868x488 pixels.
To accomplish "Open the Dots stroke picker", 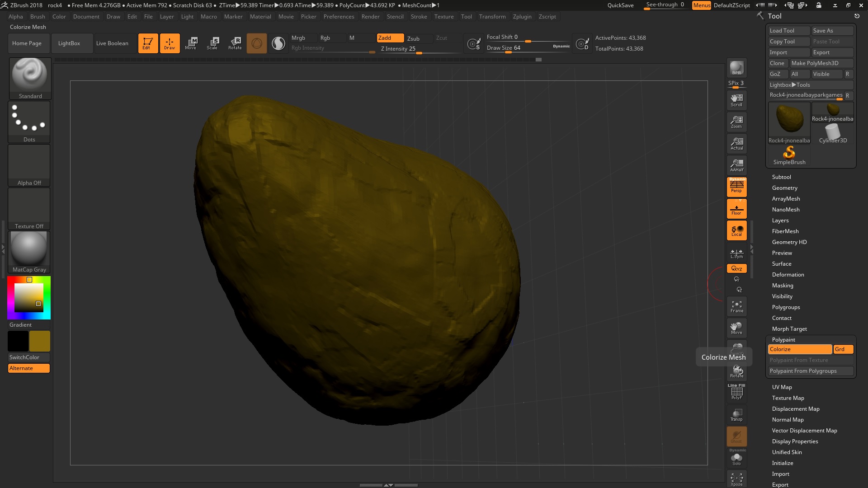I will 29,122.
